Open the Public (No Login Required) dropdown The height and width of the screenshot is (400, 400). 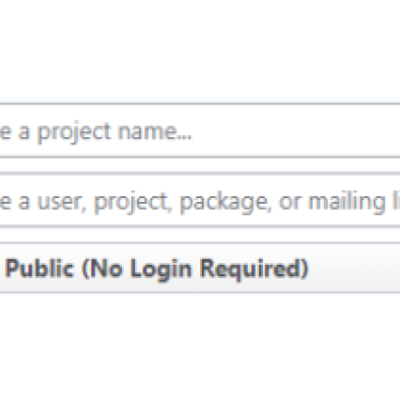[x=200, y=268]
